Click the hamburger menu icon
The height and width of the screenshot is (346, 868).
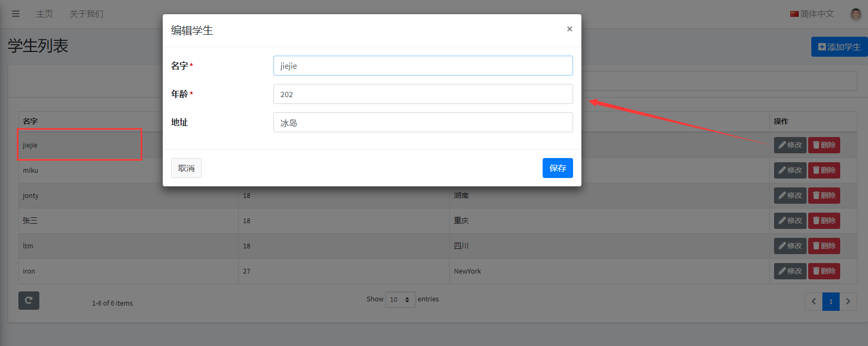click(16, 14)
